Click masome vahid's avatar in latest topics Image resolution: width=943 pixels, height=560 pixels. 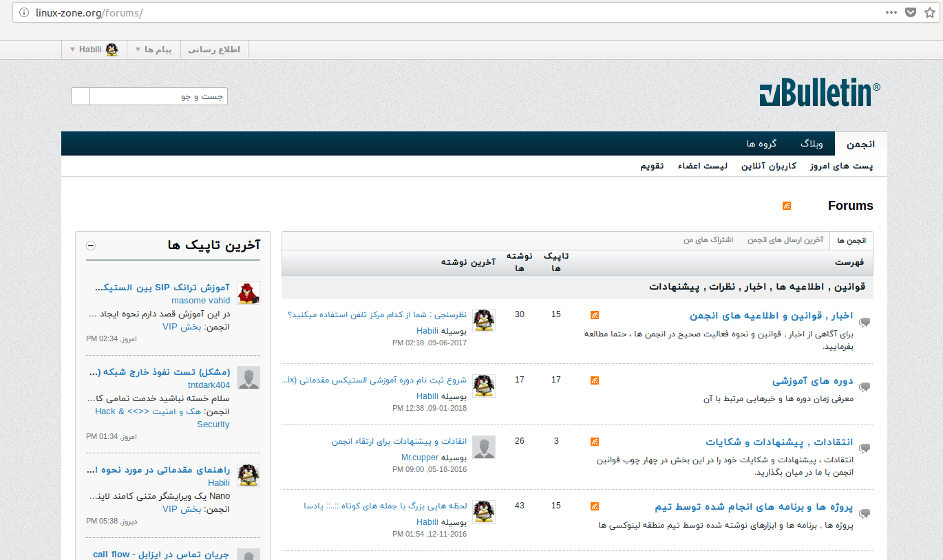[248, 293]
